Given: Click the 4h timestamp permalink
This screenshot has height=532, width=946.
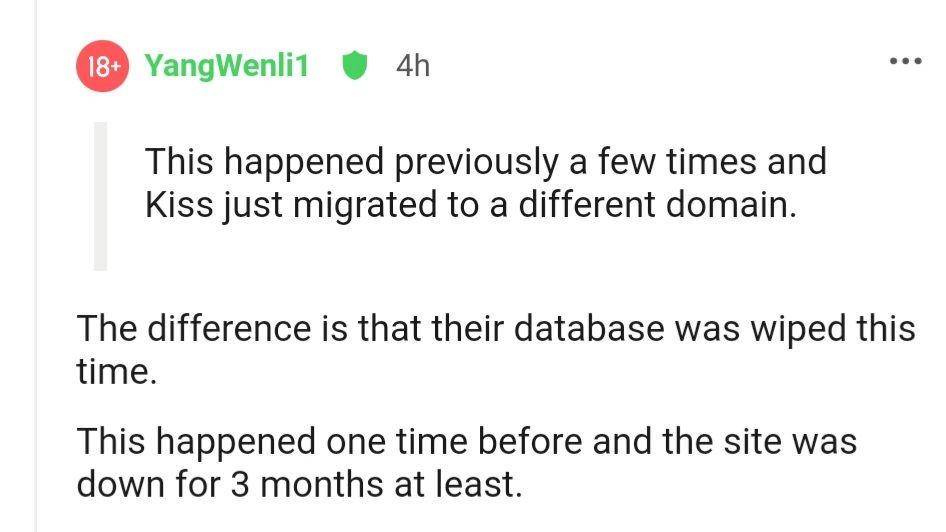Looking at the screenshot, I should (x=413, y=66).
